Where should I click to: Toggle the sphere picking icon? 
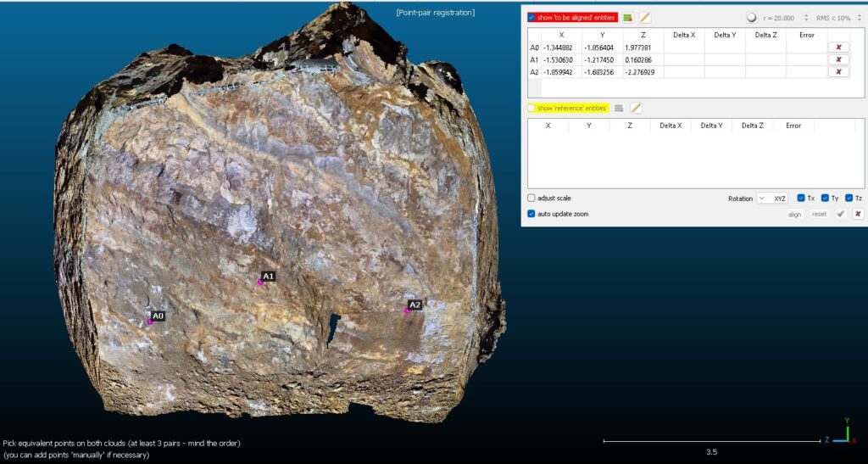click(x=751, y=18)
